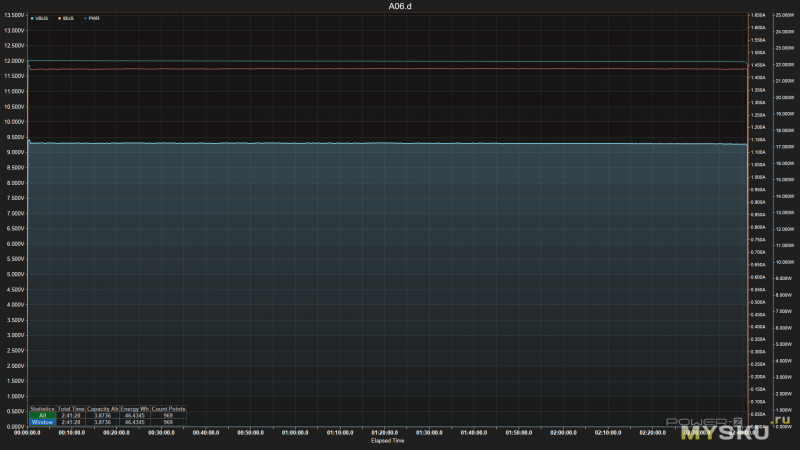Click the cyan VBUS legend color marker
The width and height of the screenshot is (800, 450).
tap(32, 18)
